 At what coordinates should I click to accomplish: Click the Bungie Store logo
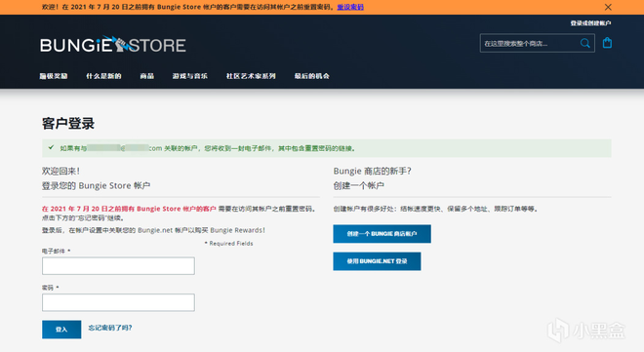click(x=113, y=44)
